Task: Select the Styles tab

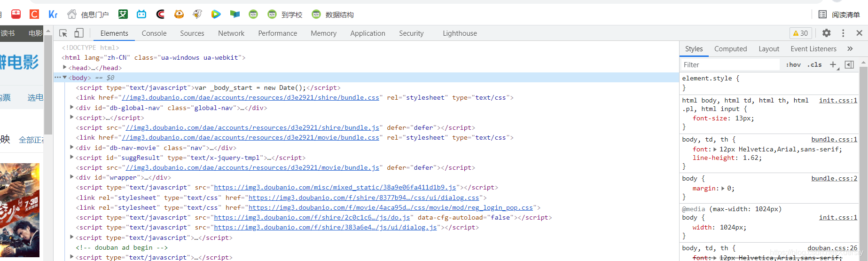Action: click(x=694, y=49)
